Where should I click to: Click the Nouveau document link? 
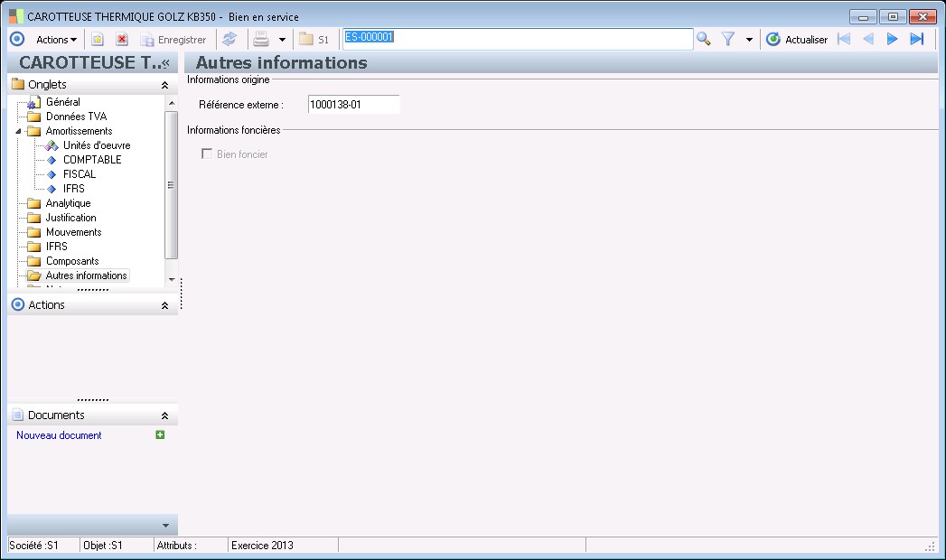tap(59, 435)
